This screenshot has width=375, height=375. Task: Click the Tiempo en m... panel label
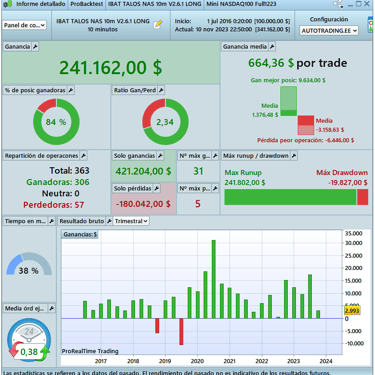tap(25, 221)
